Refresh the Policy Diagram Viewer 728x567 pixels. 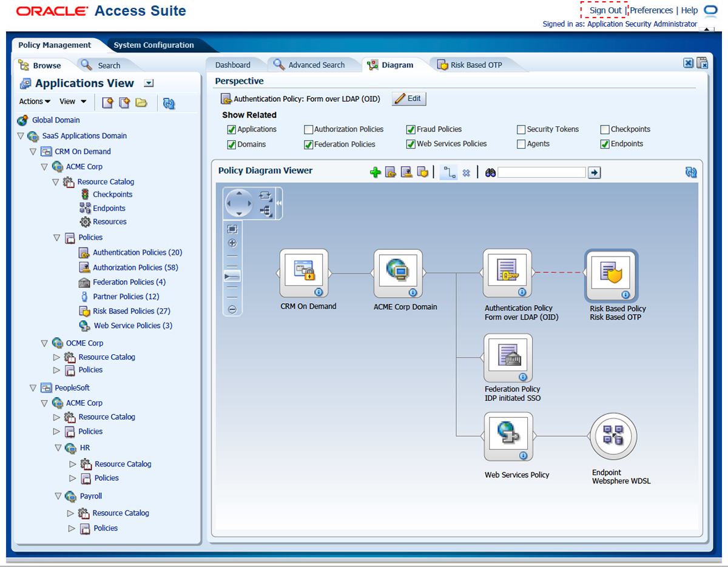[691, 172]
